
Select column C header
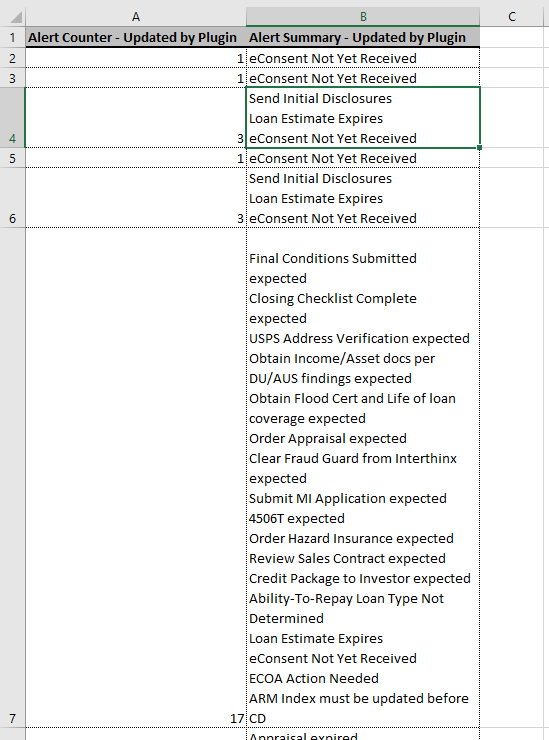pyautogui.click(x=512, y=17)
